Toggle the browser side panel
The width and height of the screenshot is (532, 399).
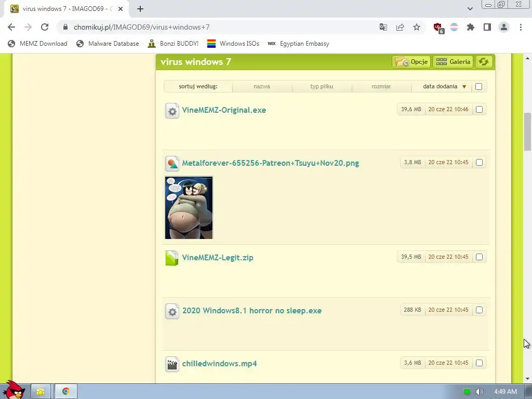[487, 27]
